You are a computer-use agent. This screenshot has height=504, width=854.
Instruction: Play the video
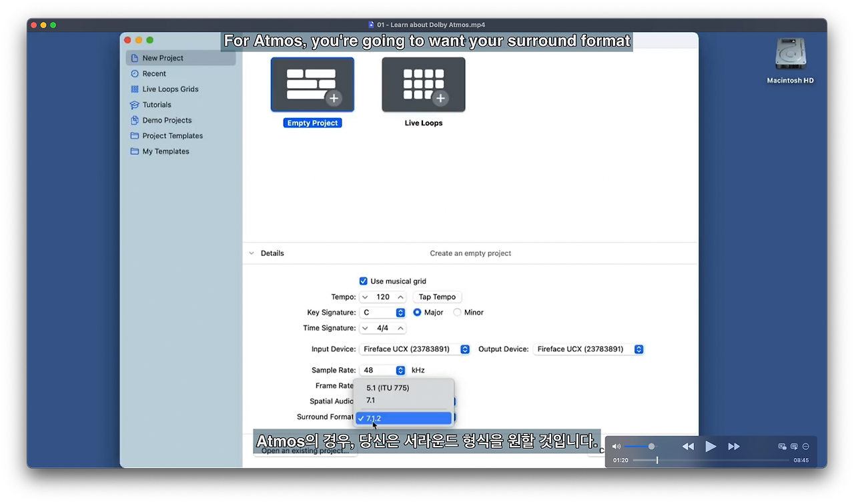coord(711,447)
